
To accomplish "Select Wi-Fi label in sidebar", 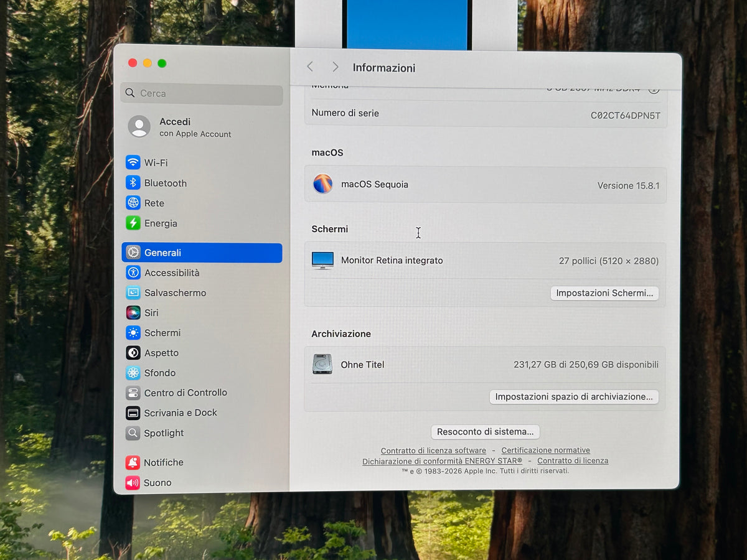I will click(x=156, y=162).
